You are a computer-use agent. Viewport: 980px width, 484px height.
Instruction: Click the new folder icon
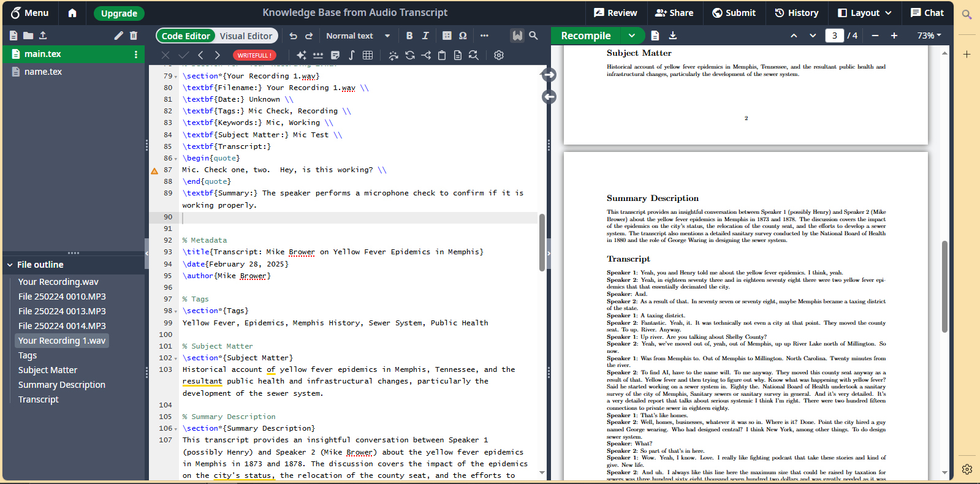coord(28,36)
